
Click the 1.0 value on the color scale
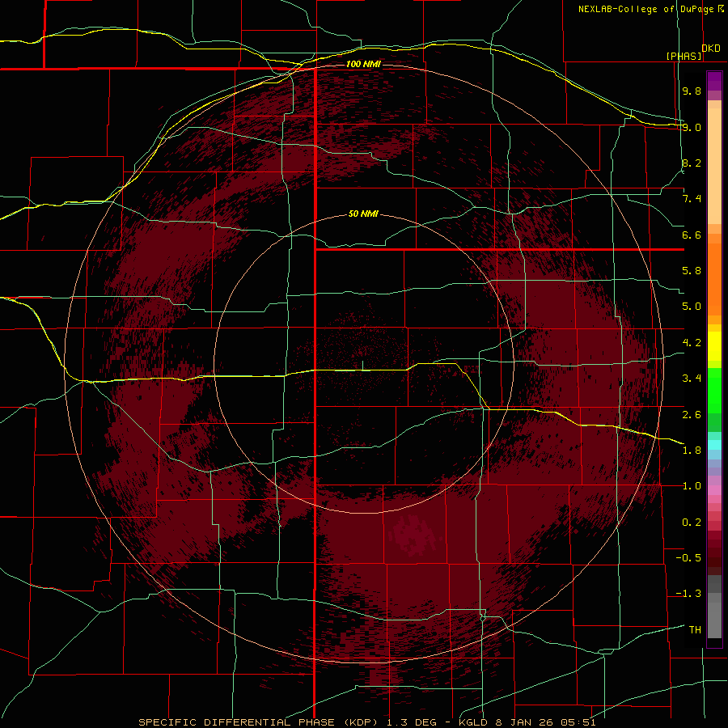click(692, 486)
